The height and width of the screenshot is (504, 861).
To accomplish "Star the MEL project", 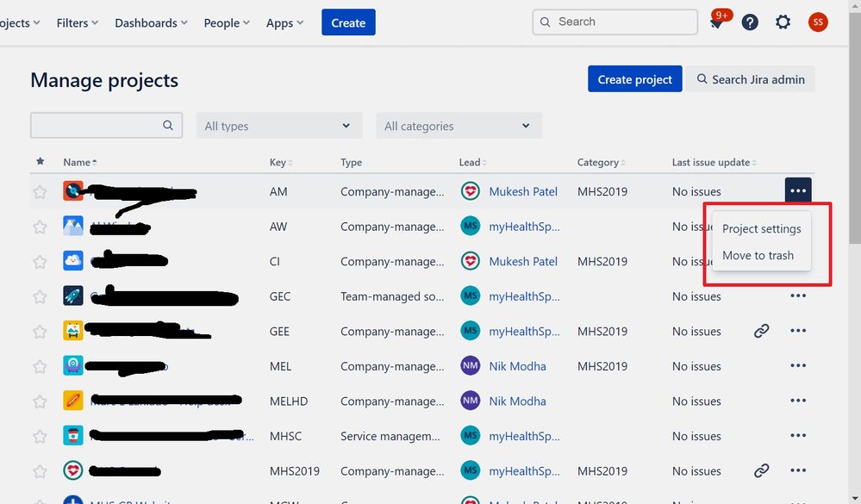I will coord(40,366).
